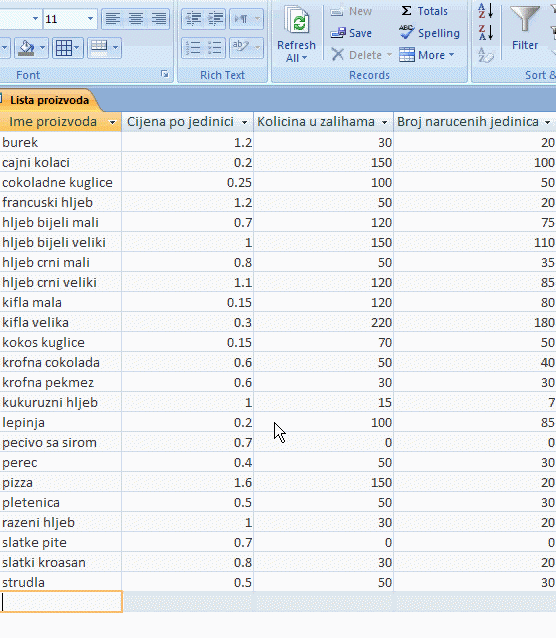This screenshot has width=556, height=638.
Task: Toggle Totals row
Action: point(424,11)
